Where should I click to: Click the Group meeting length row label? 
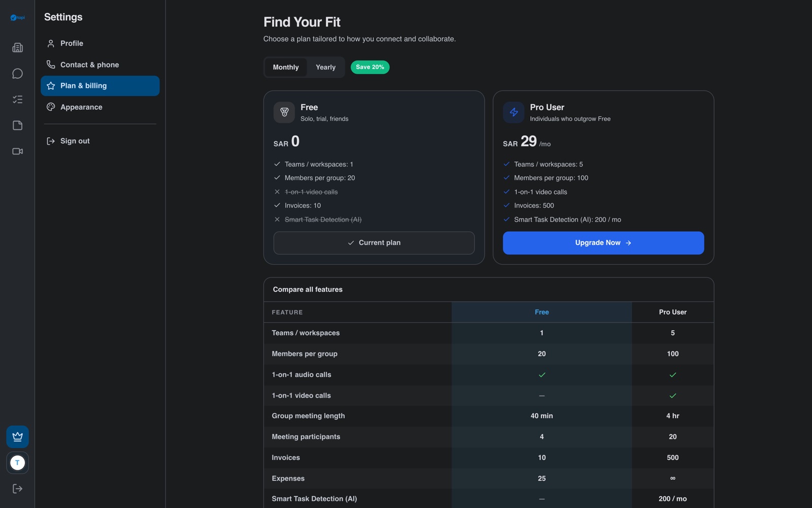point(308,416)
